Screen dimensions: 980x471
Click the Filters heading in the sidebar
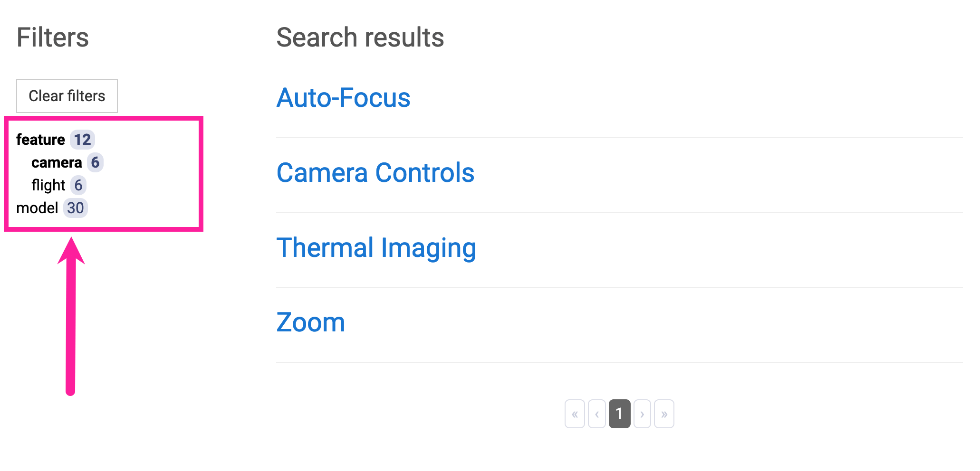(x=53, y=37)
